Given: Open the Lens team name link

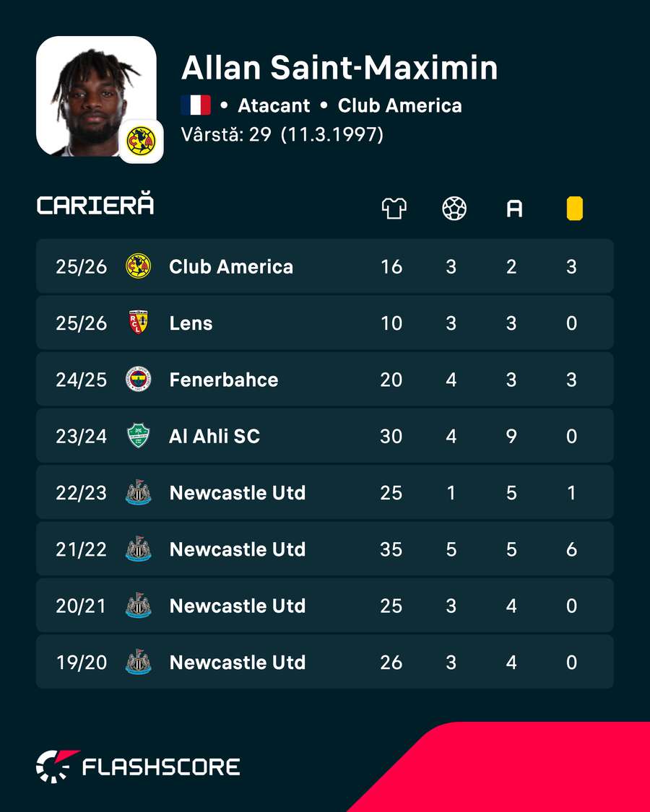Looking at the screenshot, I should 191,323.
